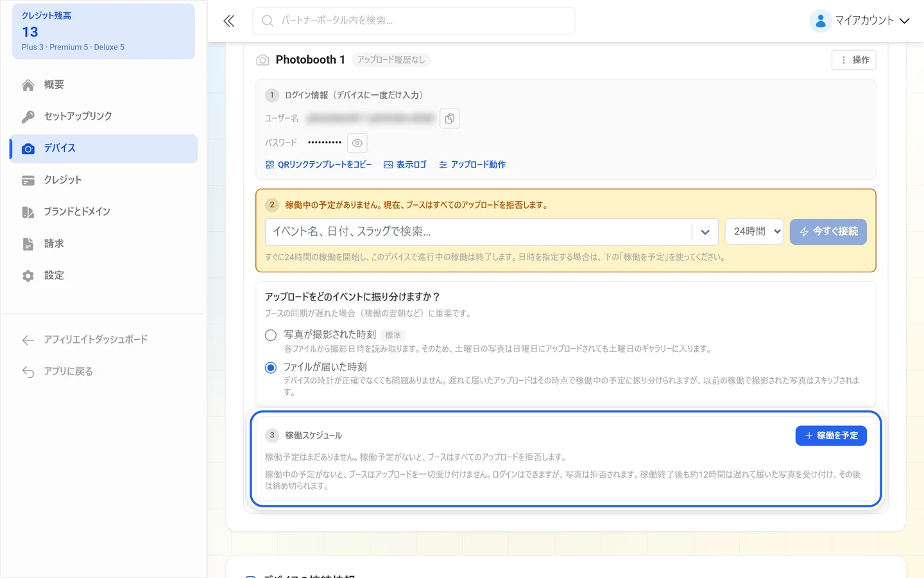Click document icon beside 請求

click(x=28, y=244)
